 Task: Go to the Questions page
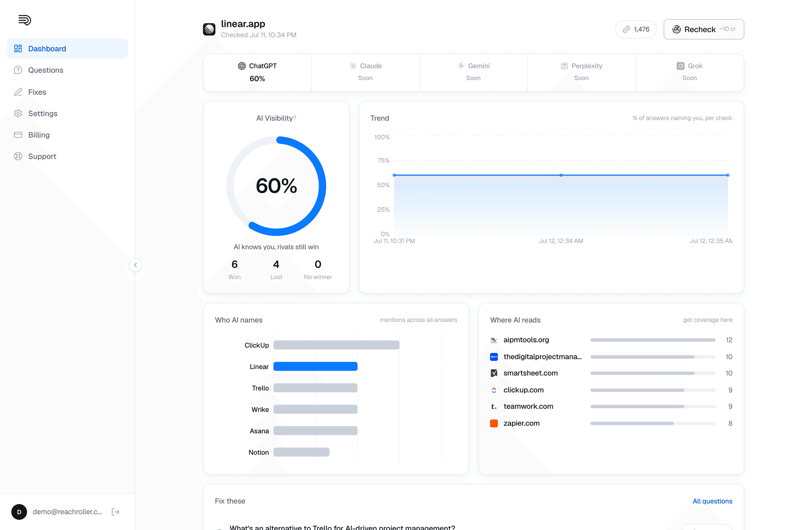(x=67, y=70)
